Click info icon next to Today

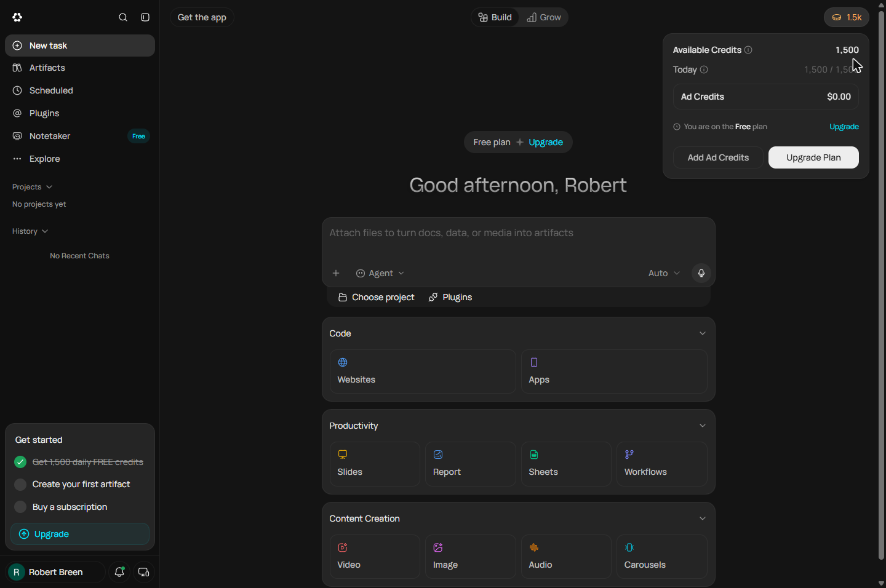tap(704, 70)
